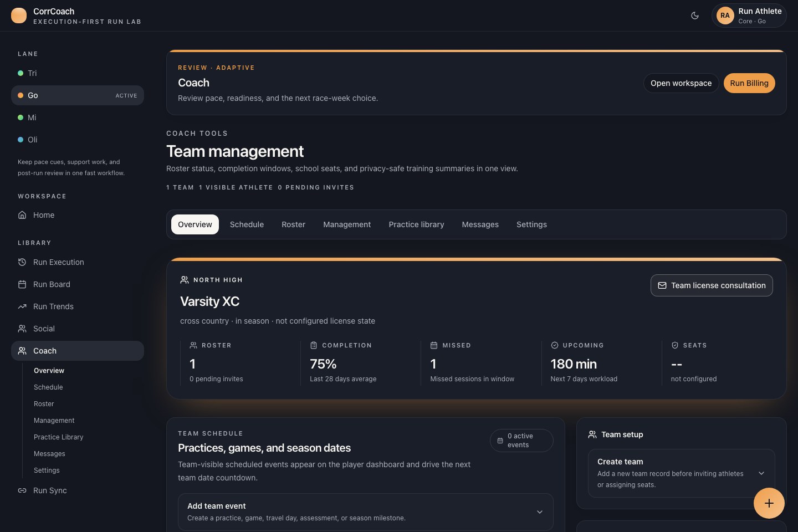Open Messages in the Coach sidebar submenu

click(49, 454)
